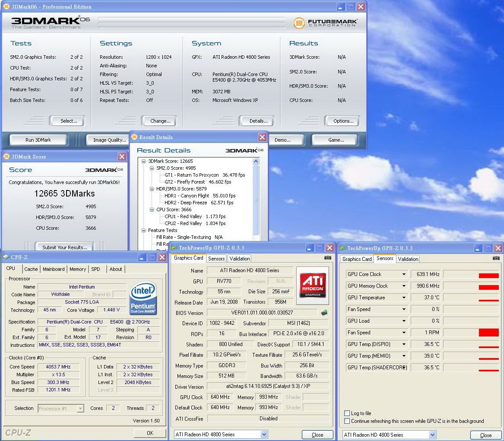Click the Run 3DMark button
Image resolution: width=504 pixels, height=441 pixels.
coord(38,140)
